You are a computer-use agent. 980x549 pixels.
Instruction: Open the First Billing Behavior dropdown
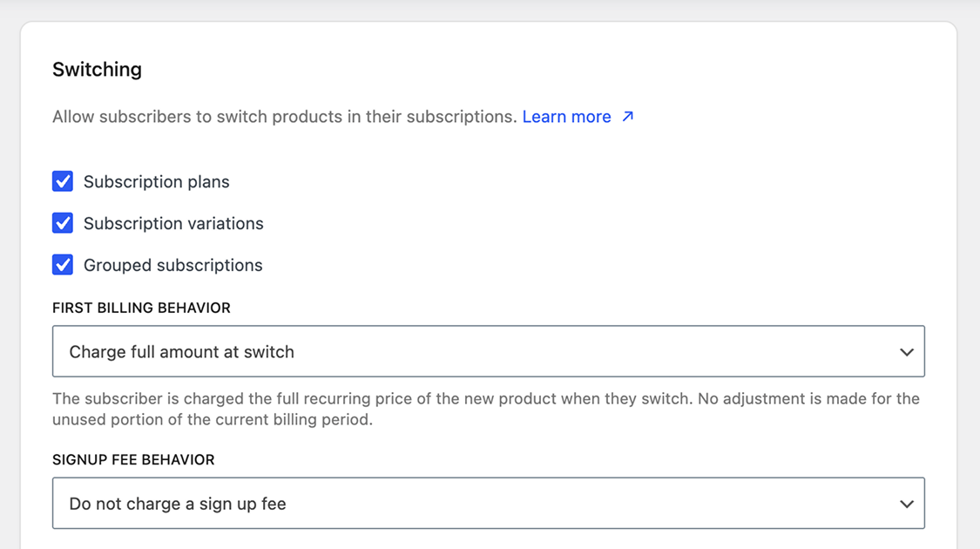(x=488, y=351)
